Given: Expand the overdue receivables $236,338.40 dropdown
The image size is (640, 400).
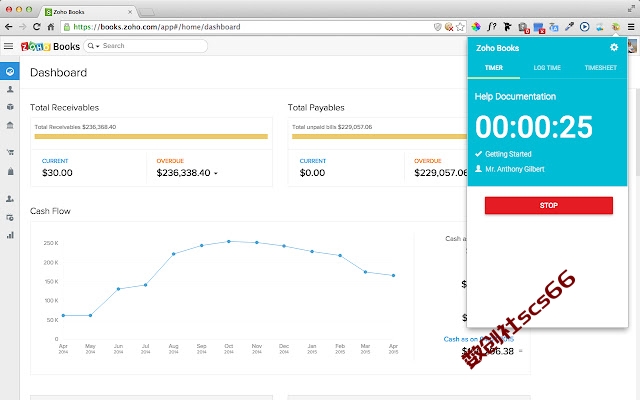Looking at the screenshot, I should 216,173.
